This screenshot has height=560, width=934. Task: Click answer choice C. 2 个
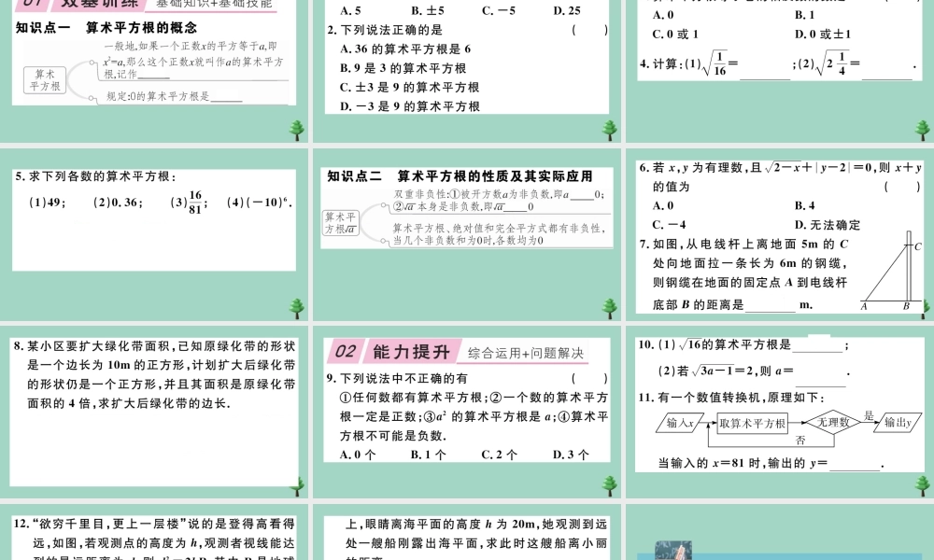click(x=499, y=455)
